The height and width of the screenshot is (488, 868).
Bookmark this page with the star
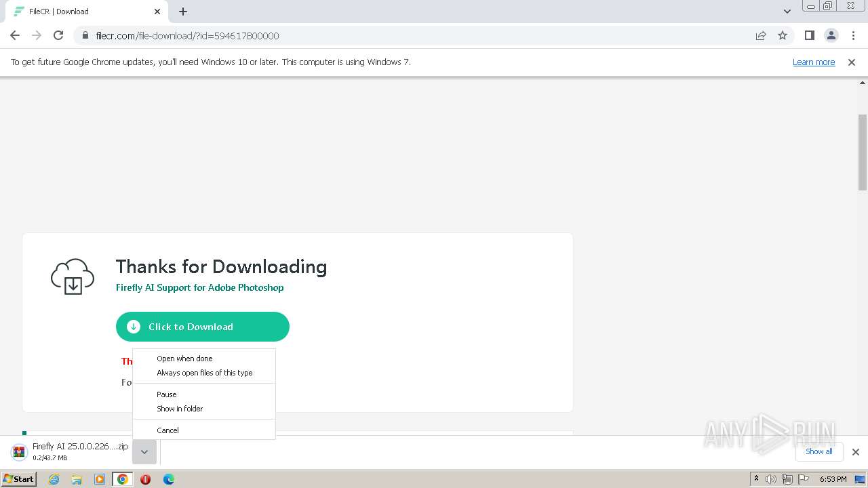coord(783,35)
